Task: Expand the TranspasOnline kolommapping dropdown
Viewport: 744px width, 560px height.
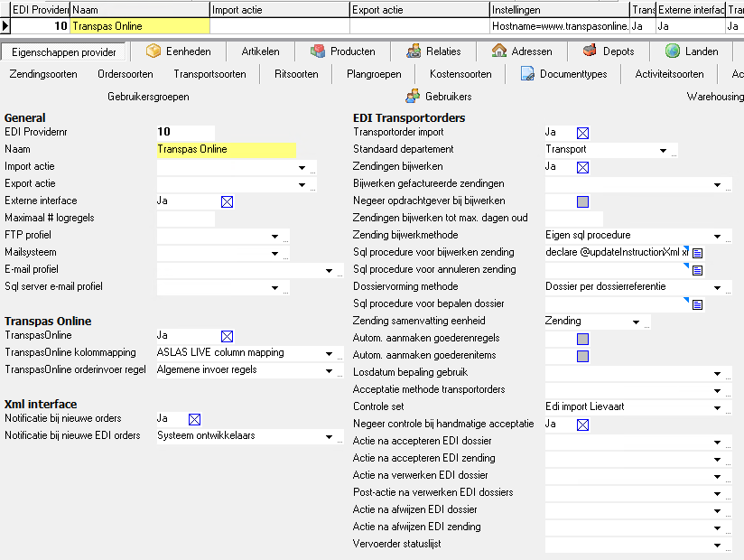Action: (329, 353)
